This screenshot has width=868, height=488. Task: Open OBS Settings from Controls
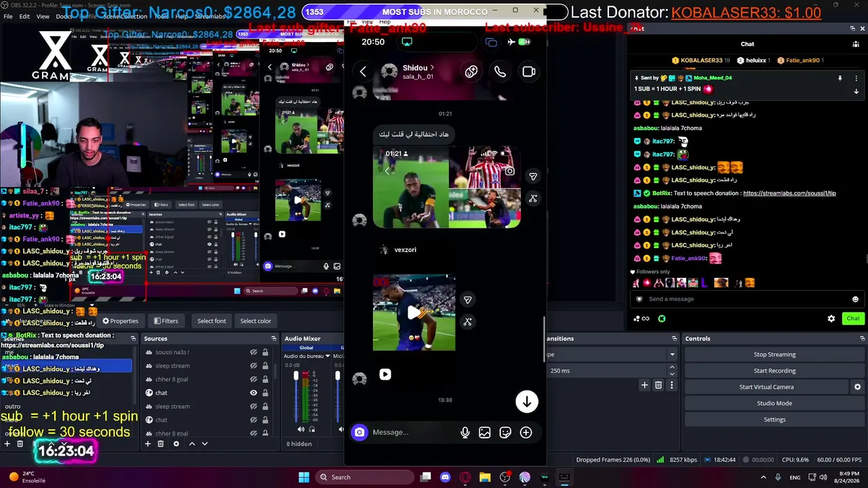pos(774,420)
